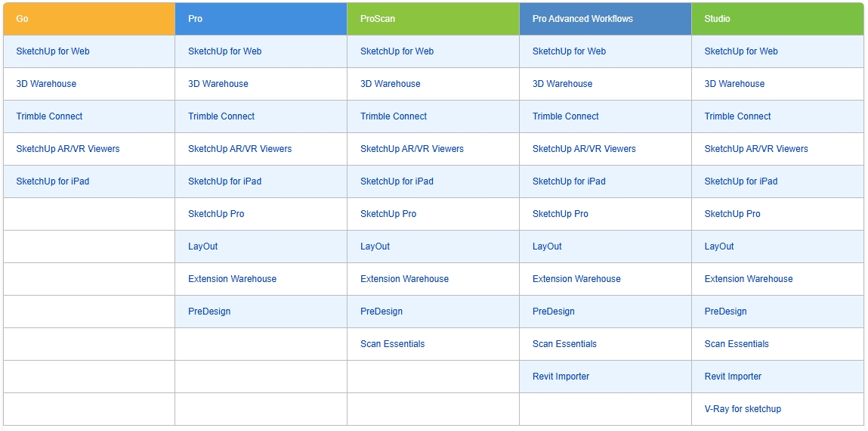The height and width of the screenshot is (431, 868).
Task: Open SketchUp for Web under Studio
Action: [x=741, y=51]
